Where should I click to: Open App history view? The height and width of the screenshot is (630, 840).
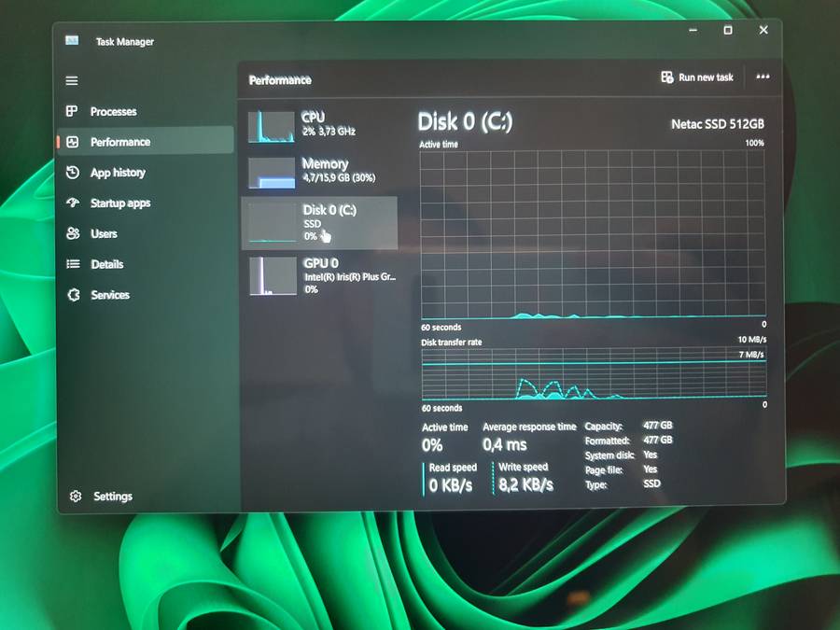click(72, 172)
